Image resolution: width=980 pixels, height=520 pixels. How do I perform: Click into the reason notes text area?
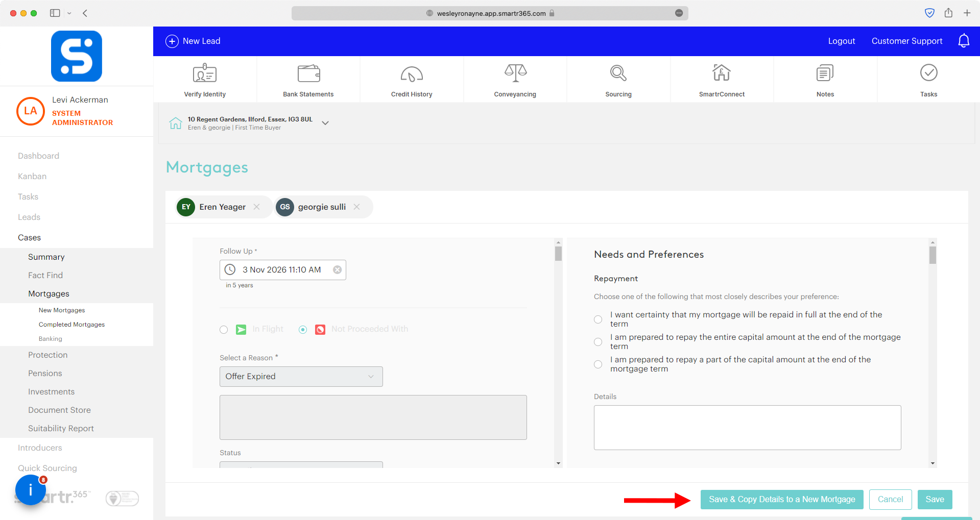tap(373, 417)
